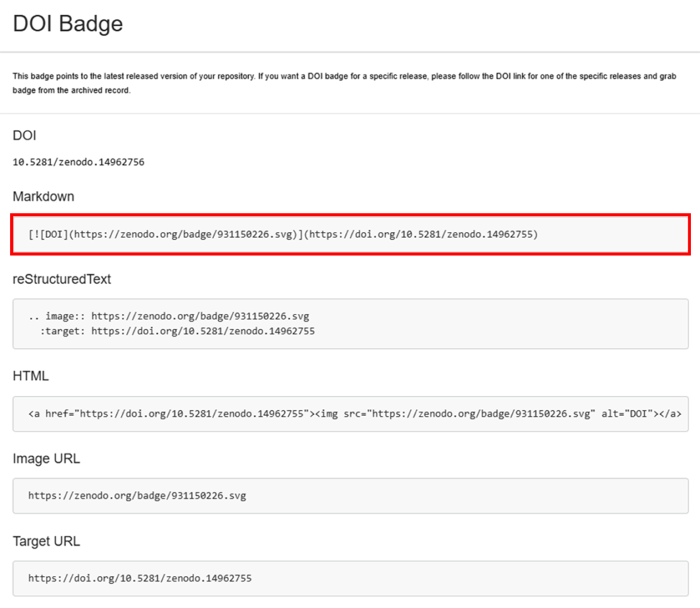
Task: Click the Image URL section heading
Action: 46,459
